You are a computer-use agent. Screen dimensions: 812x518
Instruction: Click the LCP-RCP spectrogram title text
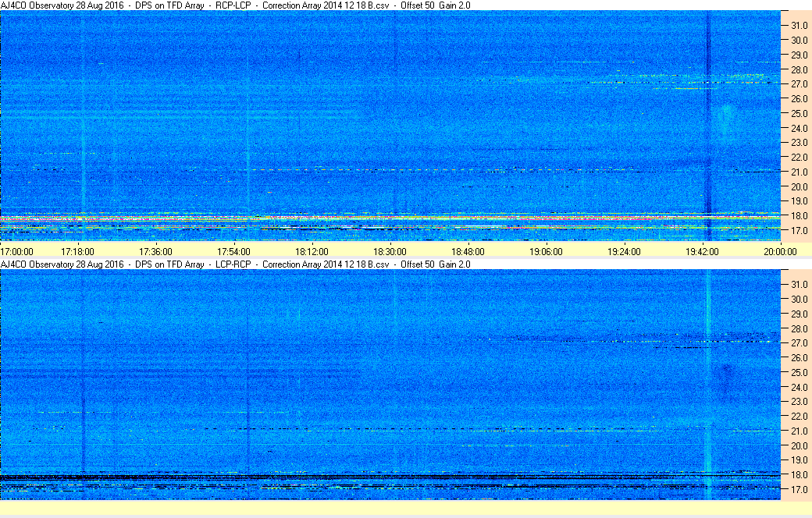click(236, 264)
